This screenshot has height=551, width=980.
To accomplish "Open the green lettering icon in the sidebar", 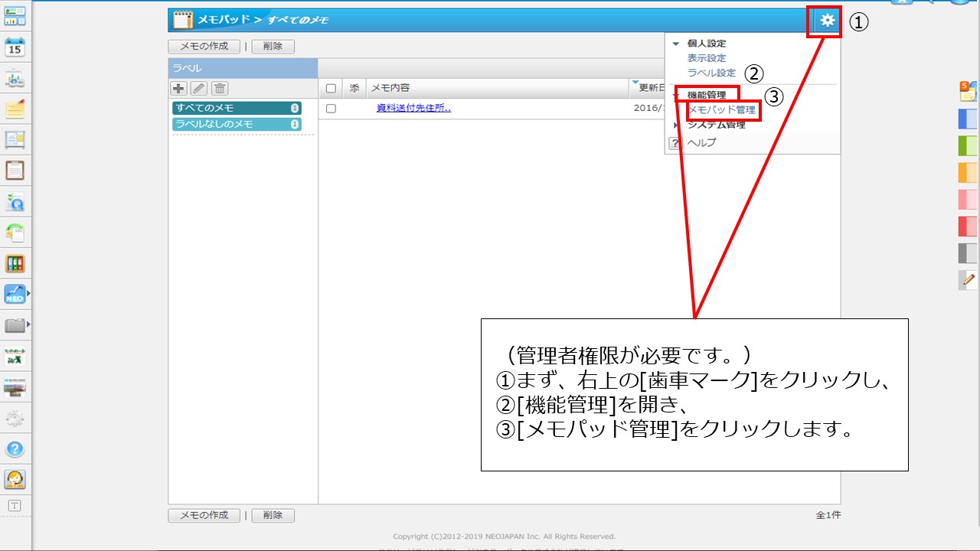I will pyautogui.click(x=15, y=357).
